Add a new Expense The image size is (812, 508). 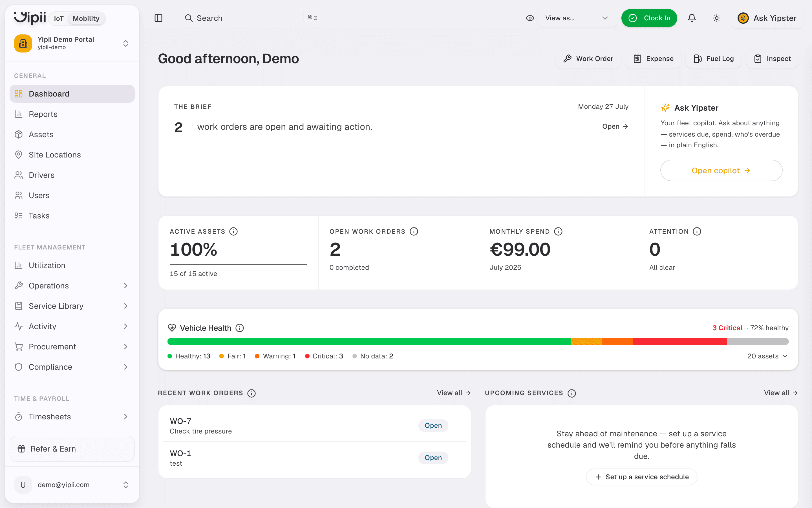(653, 59)
